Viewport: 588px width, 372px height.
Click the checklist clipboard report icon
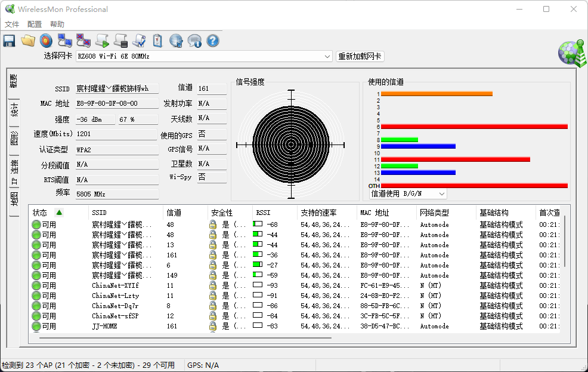click(x=156, y=41)
